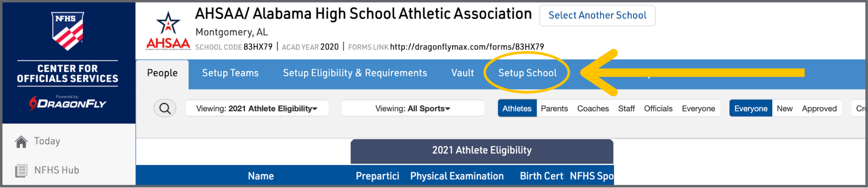Show only New records

[784, 108]
